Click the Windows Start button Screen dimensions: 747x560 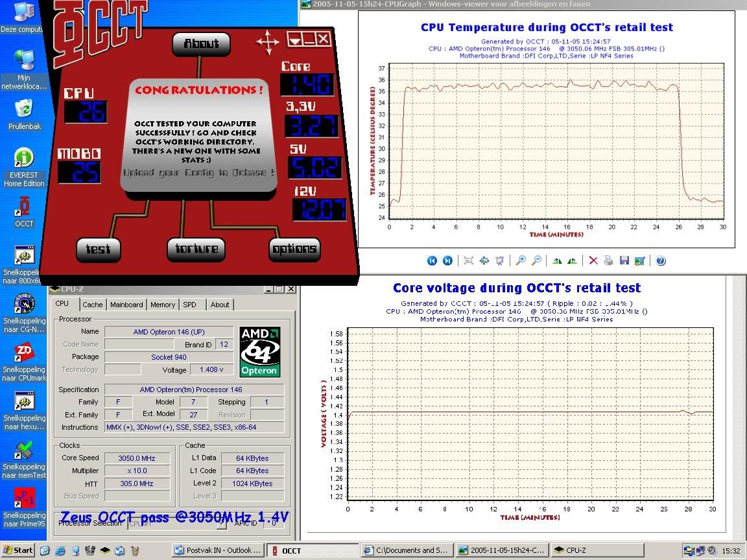tap(18, 550)
